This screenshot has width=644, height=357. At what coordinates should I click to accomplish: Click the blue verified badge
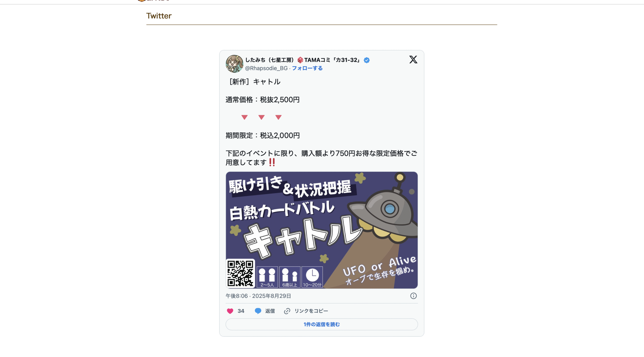(x=367, y=60)
